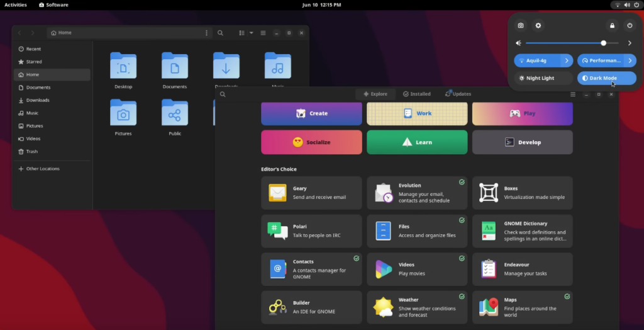Toggle list view in Files window

click(x=242, y=33)
